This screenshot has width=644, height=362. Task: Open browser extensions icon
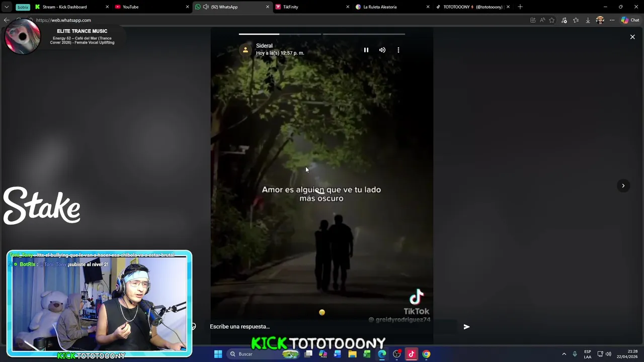point(564,20)
